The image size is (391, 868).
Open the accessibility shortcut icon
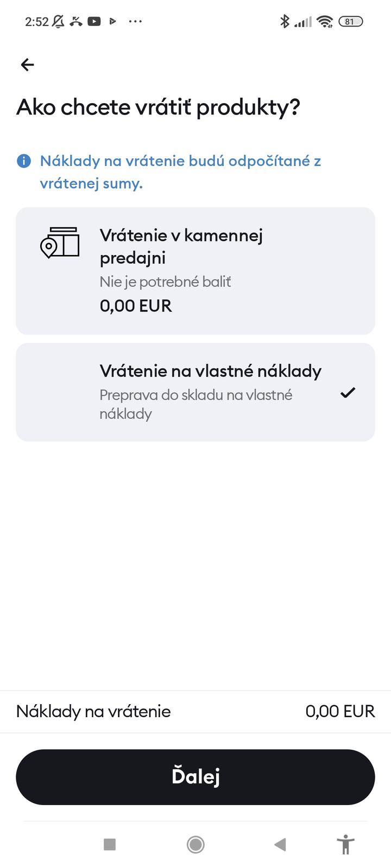(x=345, y=844)
